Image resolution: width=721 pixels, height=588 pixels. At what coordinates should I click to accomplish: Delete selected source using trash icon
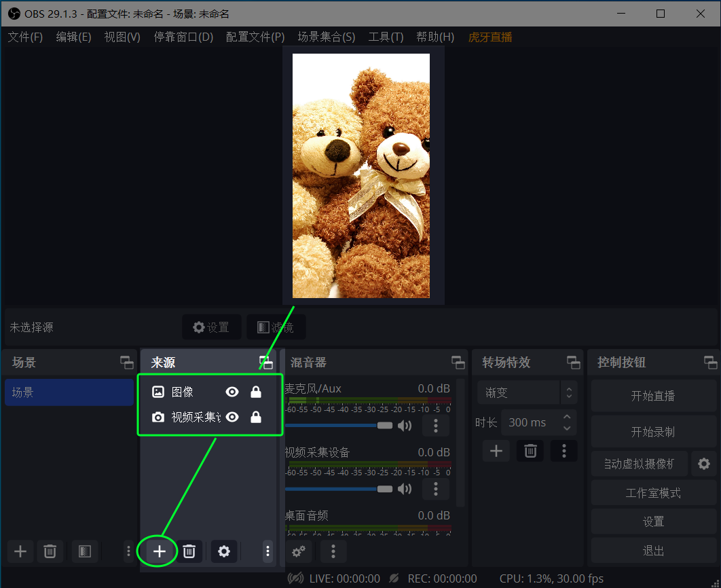[190, 551]
